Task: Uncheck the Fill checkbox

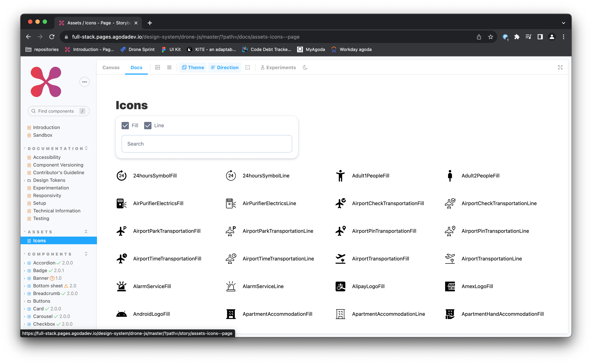Action: pos(125,125)
